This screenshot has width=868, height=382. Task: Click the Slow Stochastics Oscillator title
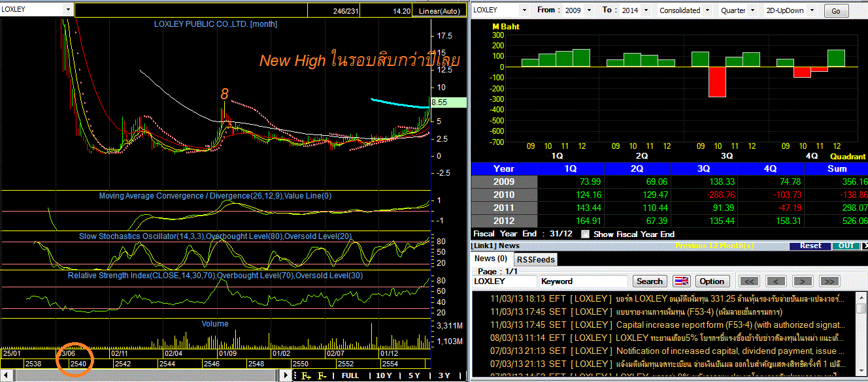[x=216, y=236]
